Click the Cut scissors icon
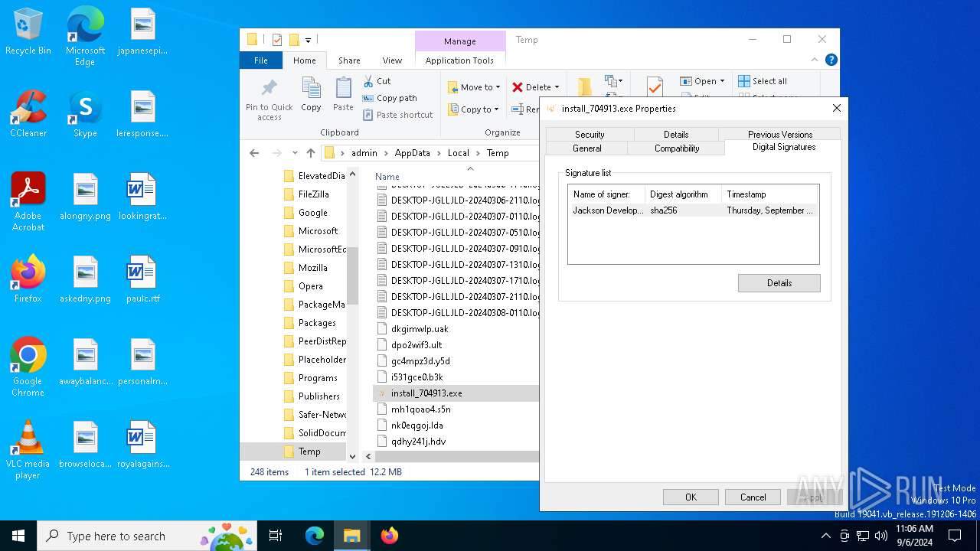This screenshot has width=980, height=551. tap(368, 80)
